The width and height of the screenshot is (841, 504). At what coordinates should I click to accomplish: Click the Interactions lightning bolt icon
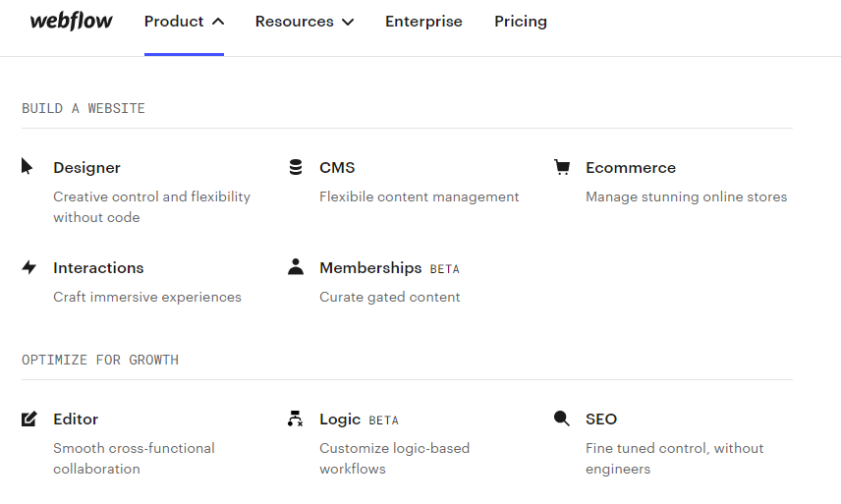pyautogui.click(x=29, y=267)
